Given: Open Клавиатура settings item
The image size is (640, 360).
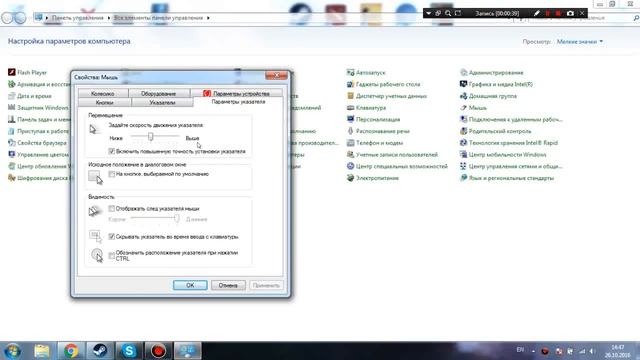Looking at the screenshot, I should pos(366,108).
